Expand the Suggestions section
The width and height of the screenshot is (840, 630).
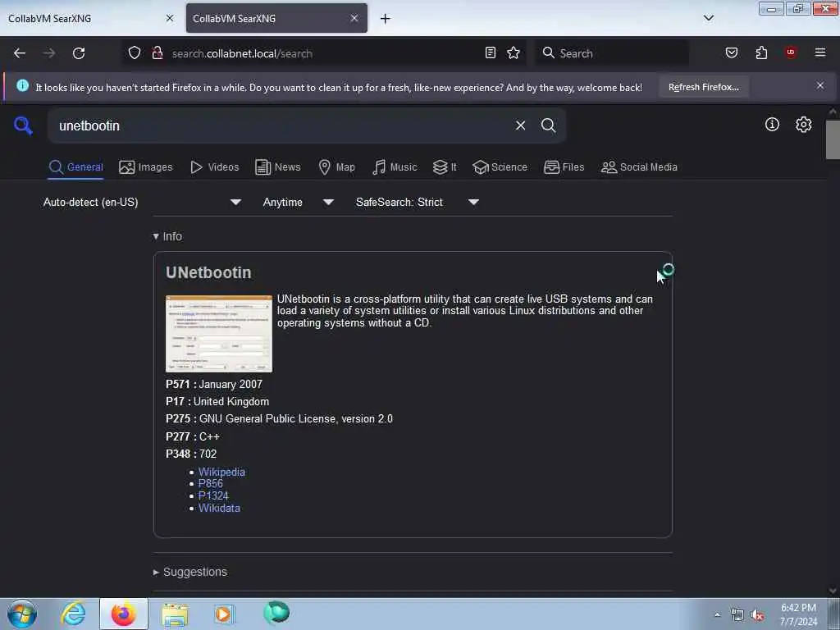190,572
